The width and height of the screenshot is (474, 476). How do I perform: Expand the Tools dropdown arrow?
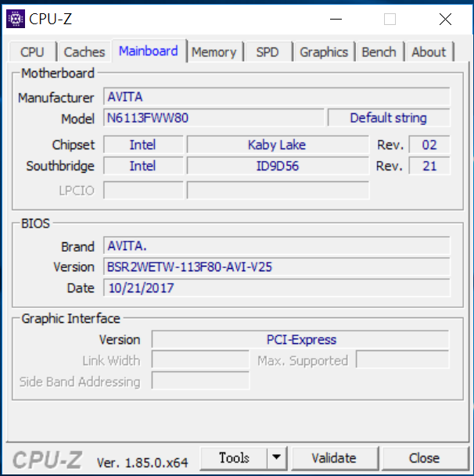(x=277, y=458)
